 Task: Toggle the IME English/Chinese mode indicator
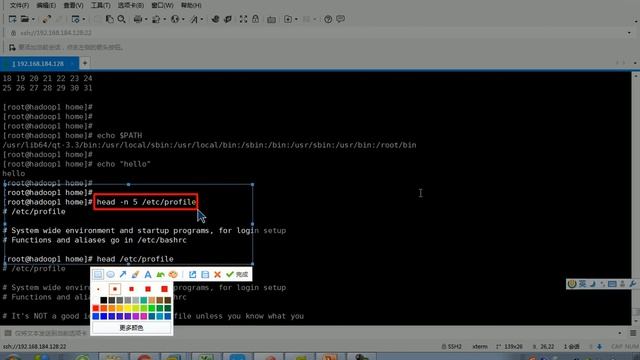coord(582,284)
